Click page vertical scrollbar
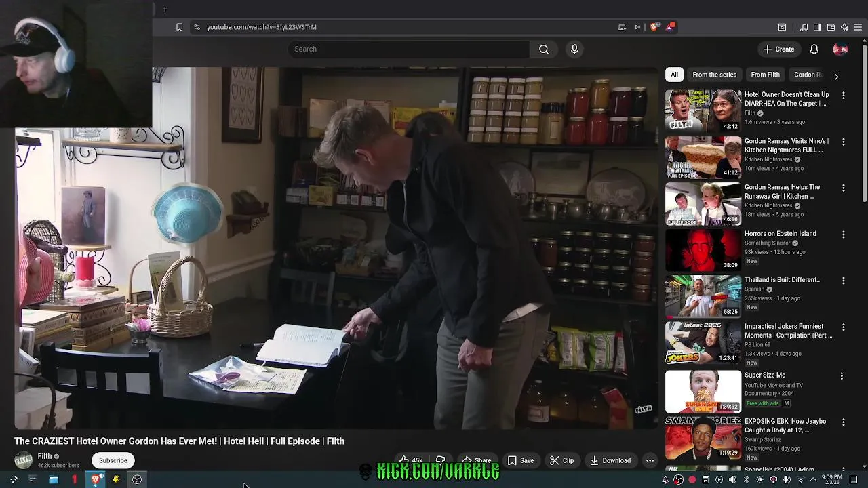The image size is (868, 488). tap(864, 122)
